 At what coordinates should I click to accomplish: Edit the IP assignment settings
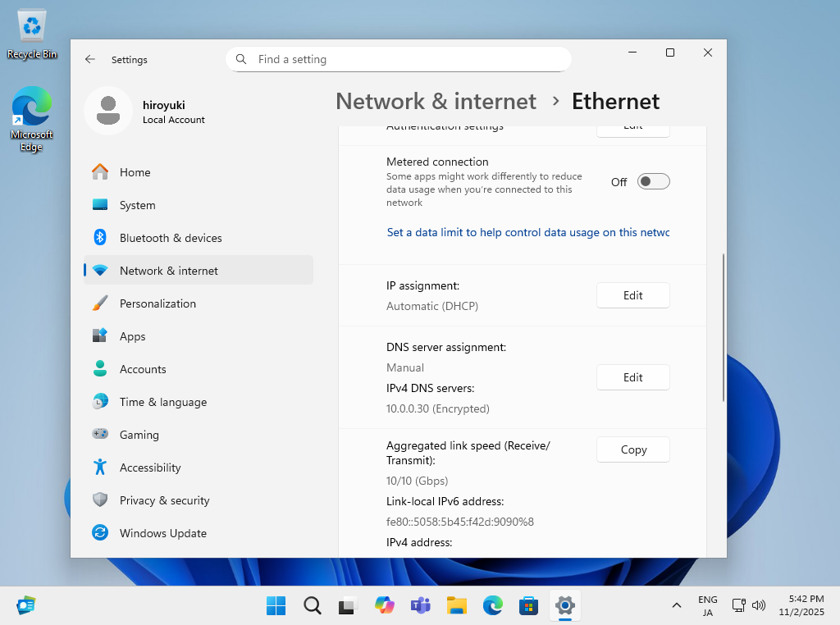(632, 295)
